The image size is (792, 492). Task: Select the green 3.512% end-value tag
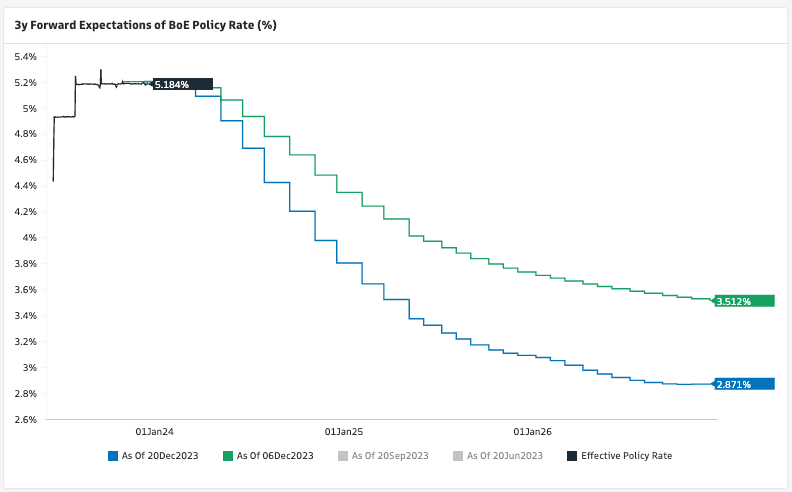pyautogui.click(x=746, y=300)
